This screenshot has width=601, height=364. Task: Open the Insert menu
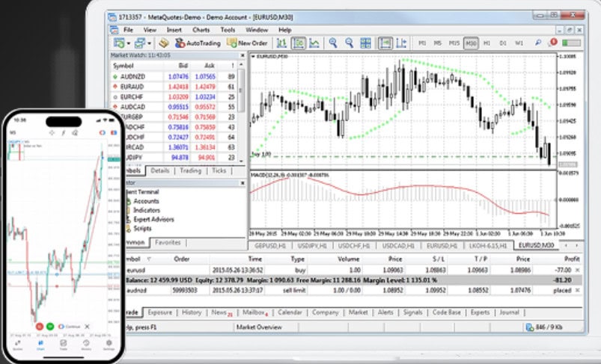[174, 30]
